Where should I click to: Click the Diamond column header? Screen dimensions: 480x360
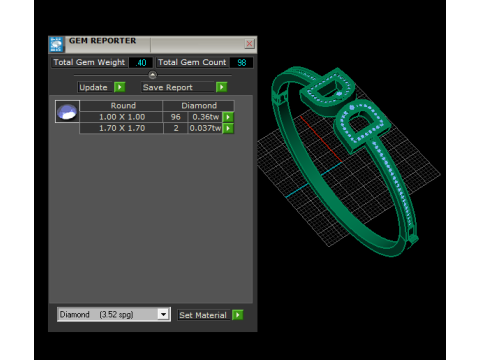[x=199, y=106]
